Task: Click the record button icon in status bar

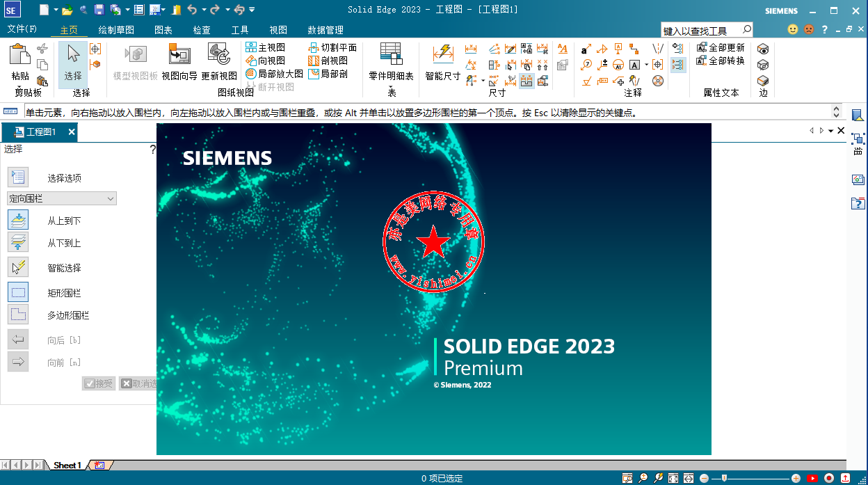Action: 828,478
